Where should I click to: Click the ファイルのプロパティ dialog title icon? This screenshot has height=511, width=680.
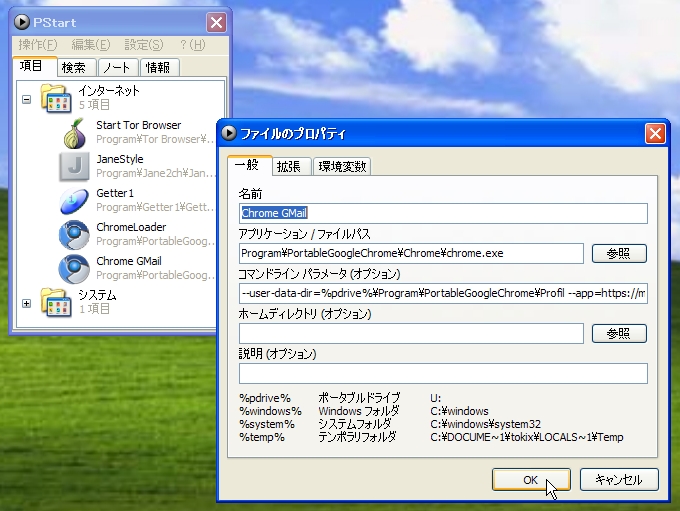click(x=229, y=133)
